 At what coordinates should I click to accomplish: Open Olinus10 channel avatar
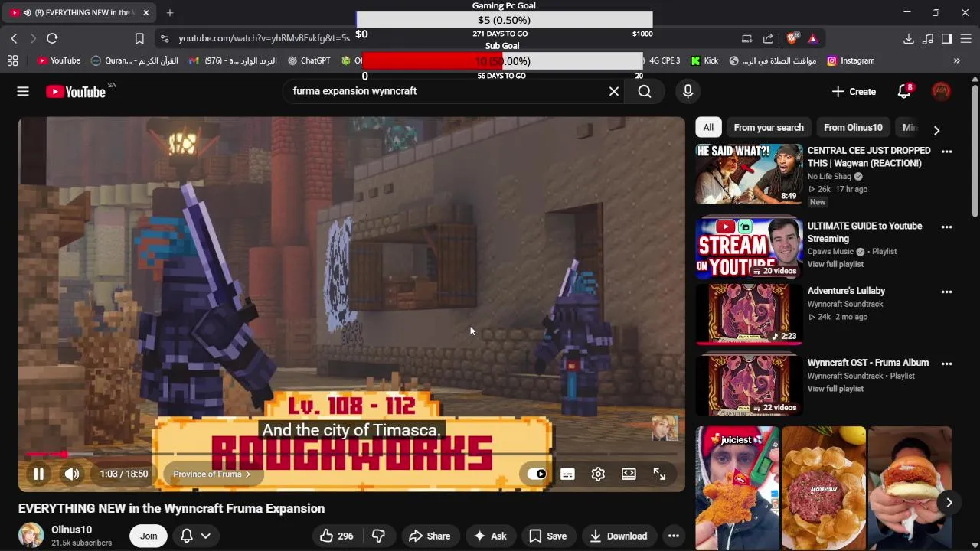pos(31,536)
